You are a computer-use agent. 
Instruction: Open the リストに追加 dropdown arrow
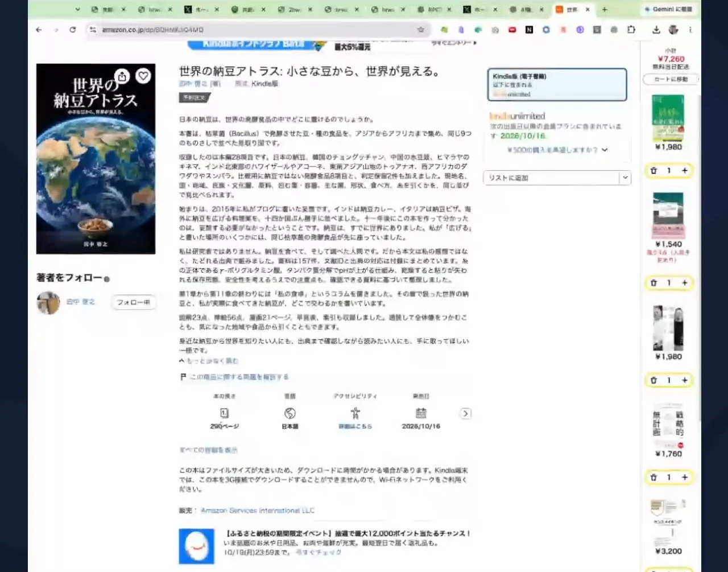click(x=625, y=178)
